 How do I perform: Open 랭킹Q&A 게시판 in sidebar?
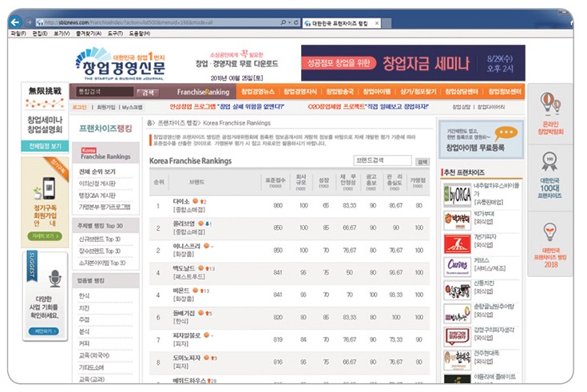coord(97,196)
